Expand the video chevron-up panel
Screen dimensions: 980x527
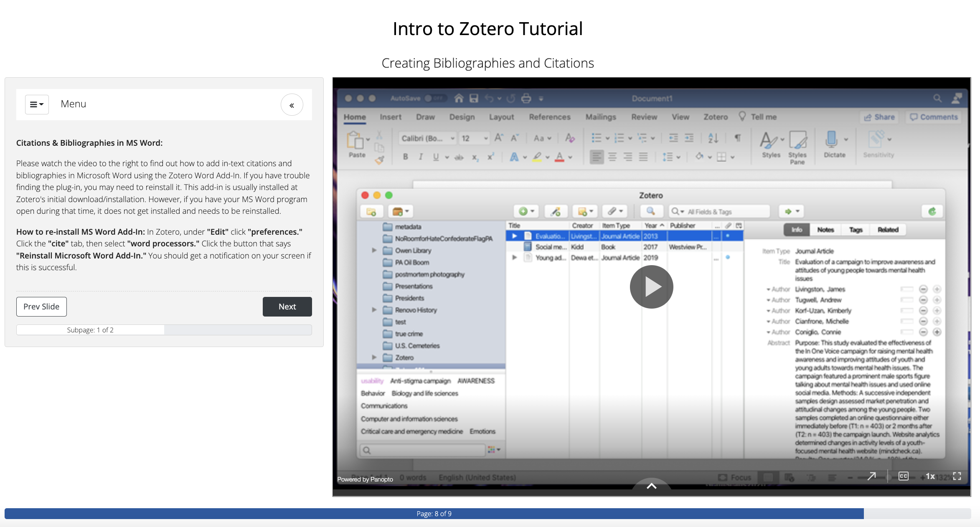click(x=651, y=486)
